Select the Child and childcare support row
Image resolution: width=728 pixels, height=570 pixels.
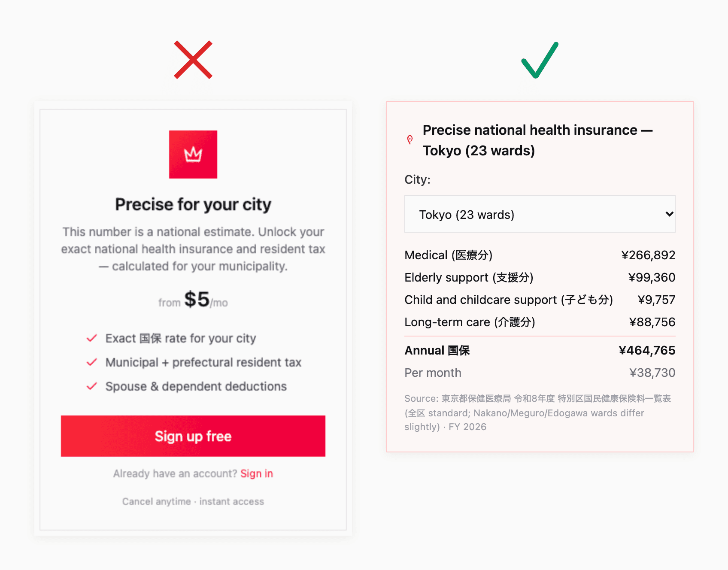click(540, 300)
